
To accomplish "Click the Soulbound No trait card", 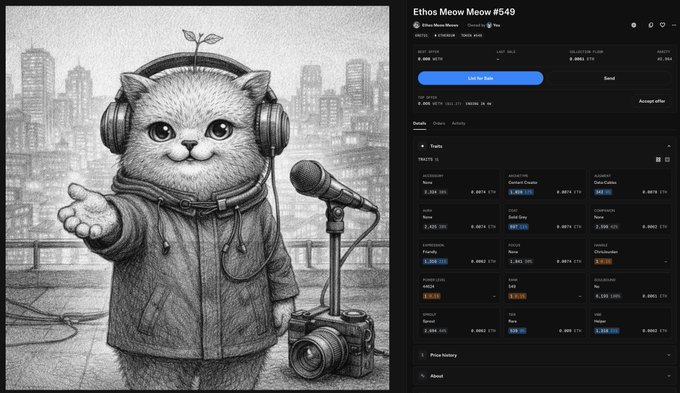I will 631,288.
